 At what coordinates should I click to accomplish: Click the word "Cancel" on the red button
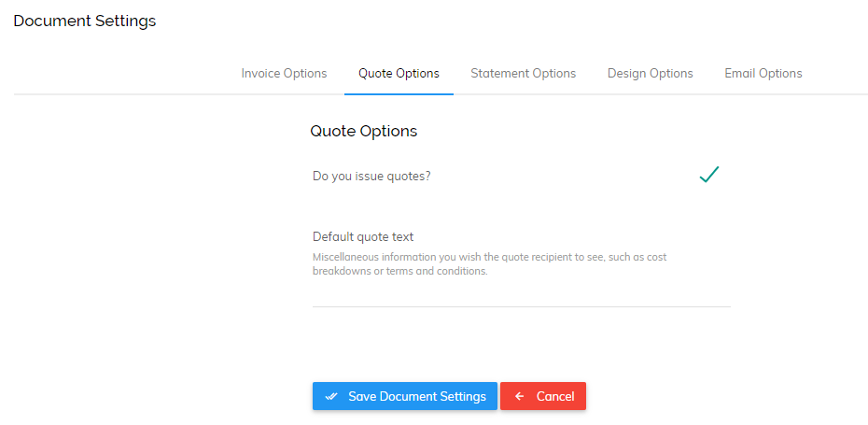(x=555, y=397)
